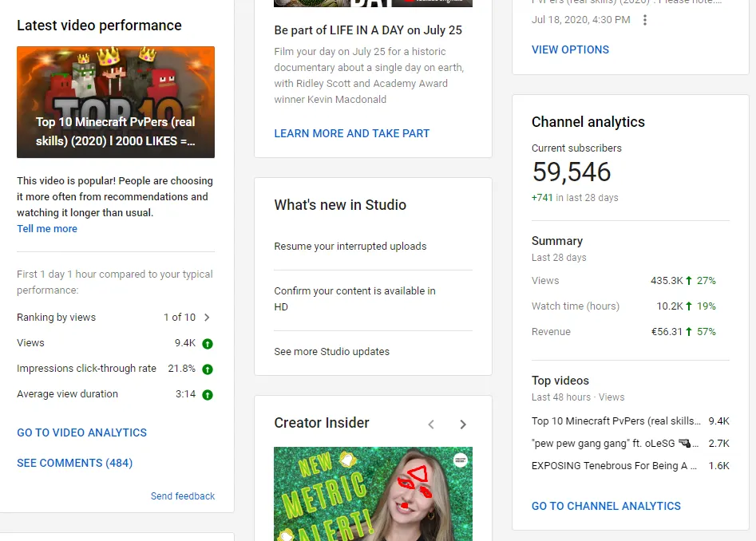
Task: See comments (484) for latest video
Action: click(x=75, y=463)
